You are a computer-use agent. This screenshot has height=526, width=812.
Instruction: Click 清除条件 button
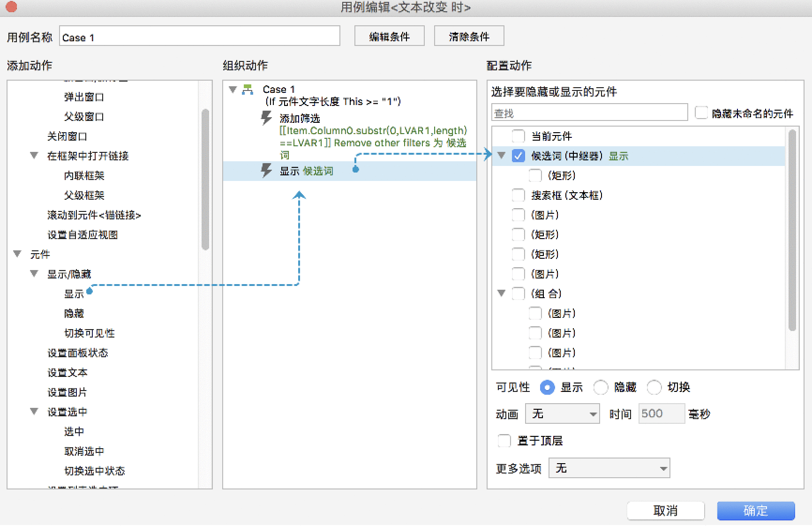coord(469,36)
